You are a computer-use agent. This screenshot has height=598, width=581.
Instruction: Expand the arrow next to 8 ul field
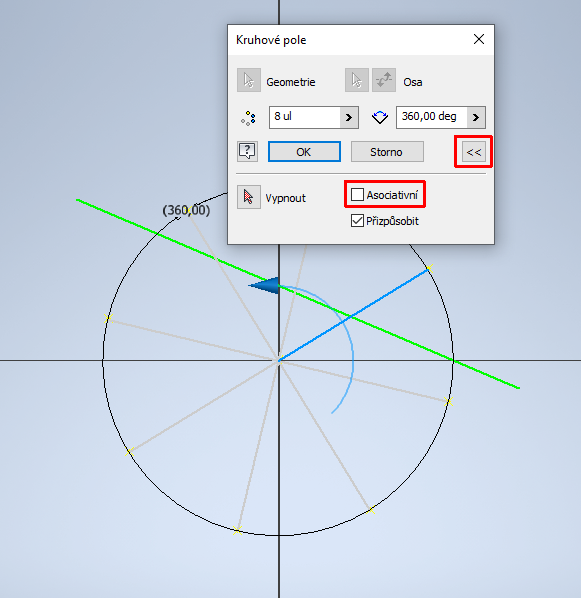tap(349, 117)
